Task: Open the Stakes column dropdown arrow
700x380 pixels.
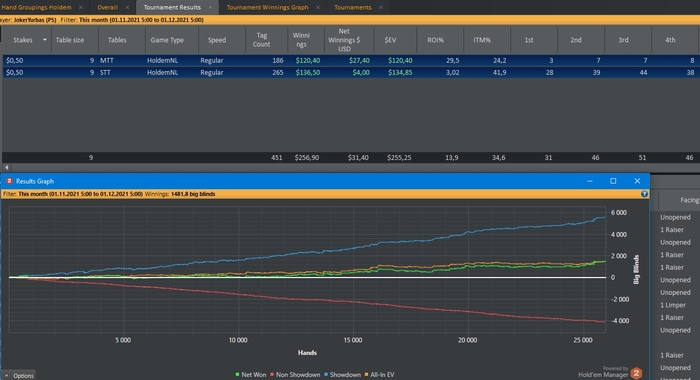Action: click(45, 40)
